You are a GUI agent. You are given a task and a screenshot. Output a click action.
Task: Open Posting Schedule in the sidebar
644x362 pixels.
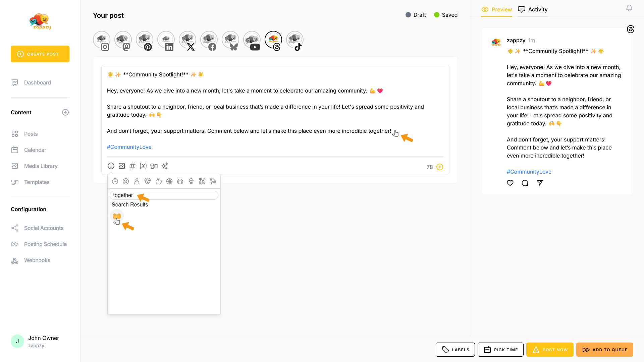[x=45, y=244]
